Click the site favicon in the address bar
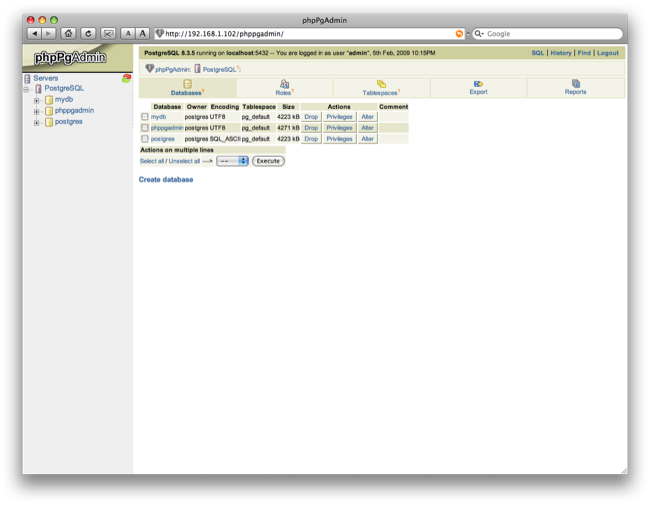 pos(160,34)
